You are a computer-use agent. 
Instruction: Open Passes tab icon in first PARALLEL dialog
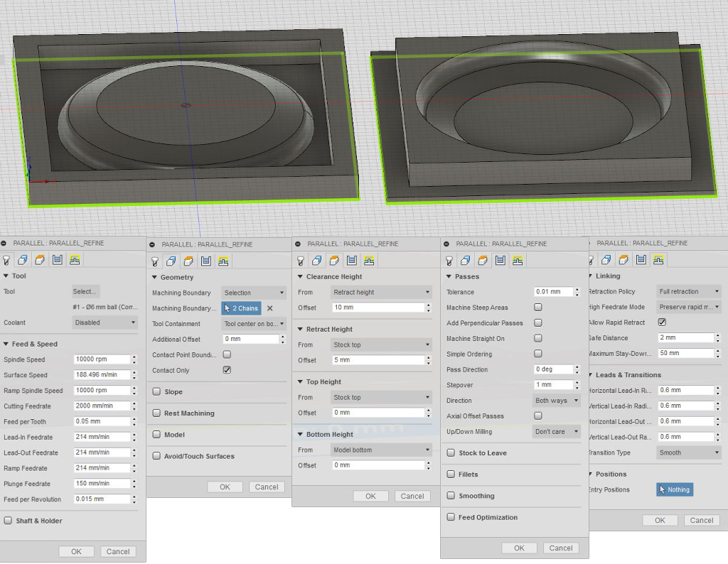click(x=57, y=260)
